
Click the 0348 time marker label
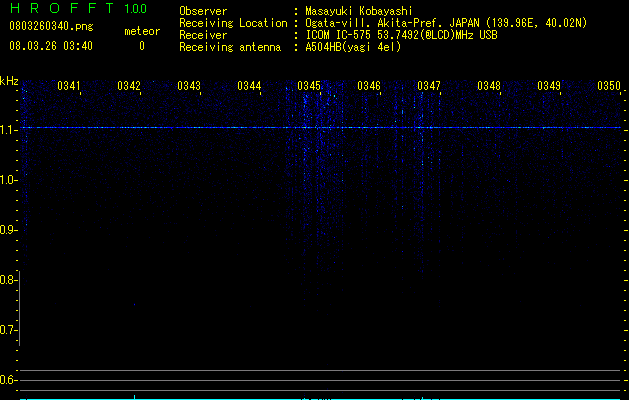(x=489, y=86)
